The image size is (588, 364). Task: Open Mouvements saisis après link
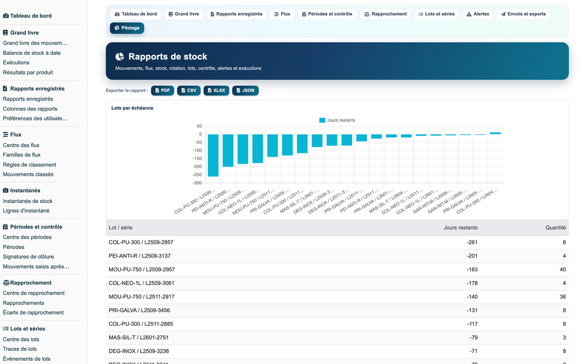[x=36, y=267]
